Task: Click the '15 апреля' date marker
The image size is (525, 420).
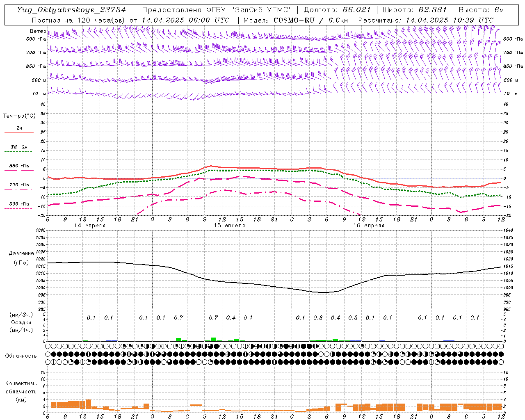Action: [229, 226]
